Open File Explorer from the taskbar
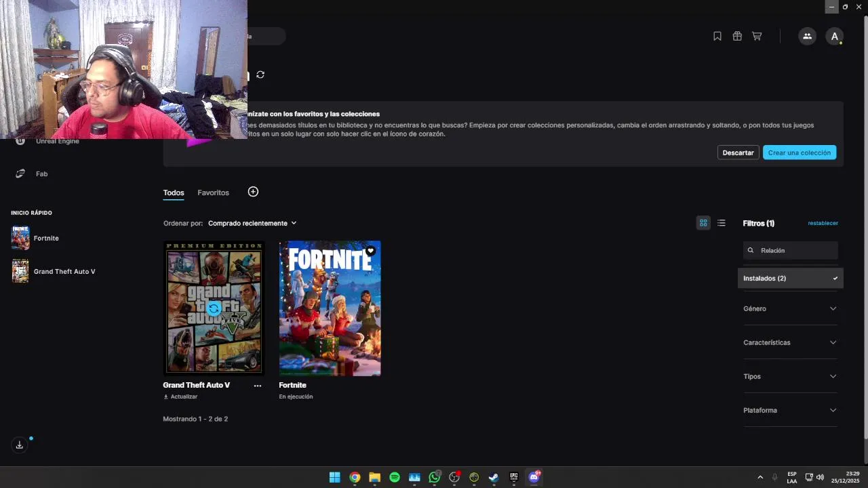This screenshot has height=488, width=868. (374, 477)
